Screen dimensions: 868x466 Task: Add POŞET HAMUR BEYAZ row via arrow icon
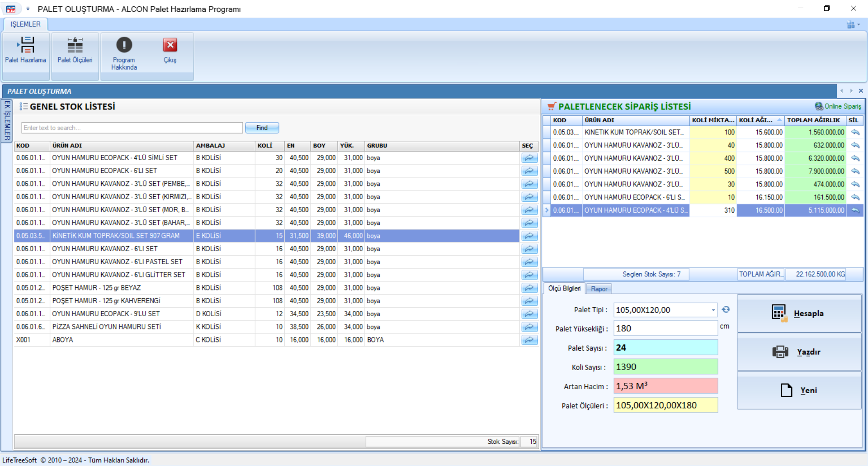(x=529, y=288)
